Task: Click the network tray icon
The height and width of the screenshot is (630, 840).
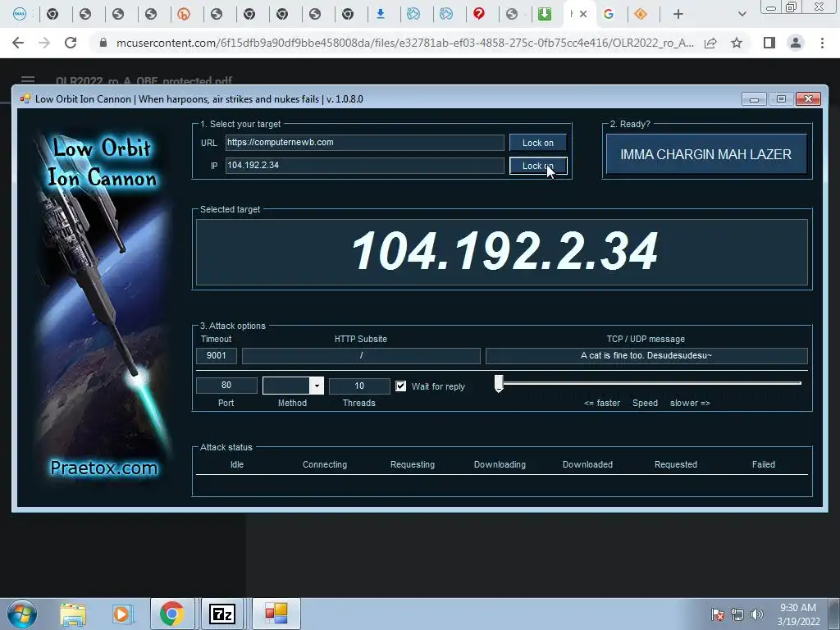Action: pos(737,614)
